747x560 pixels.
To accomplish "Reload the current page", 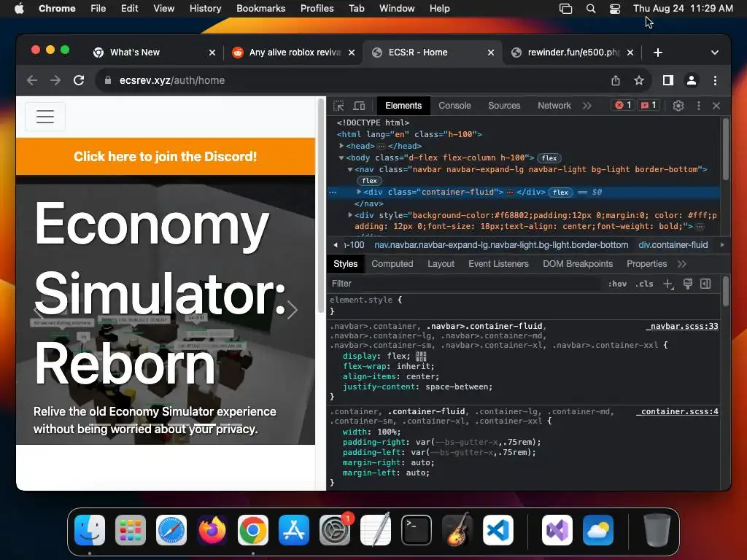I will 79,80.
